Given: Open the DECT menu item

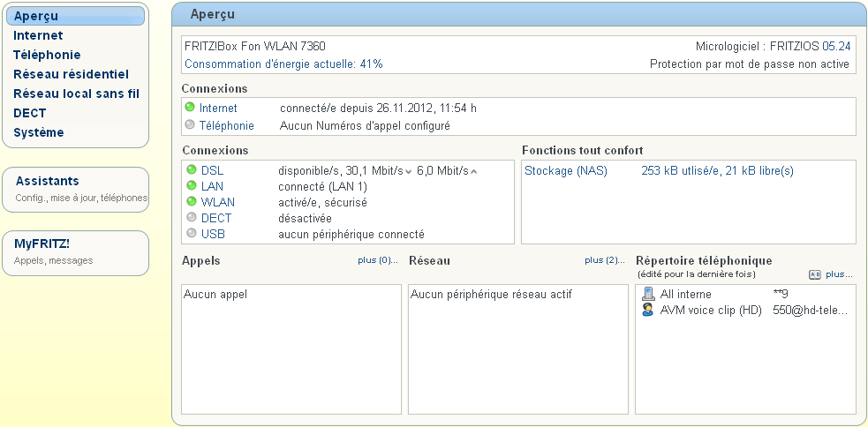Looking at the screenshot, I should pos(30,113).
